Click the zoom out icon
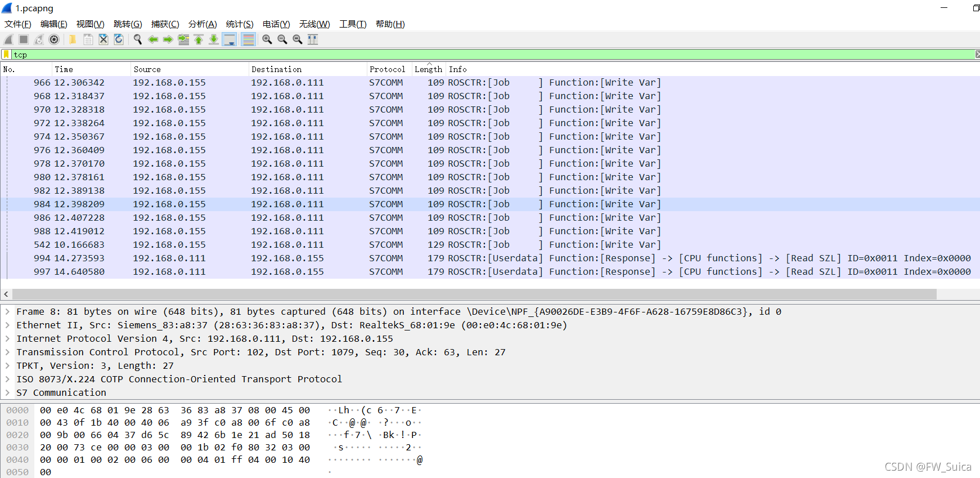This screenshot has height=478, width=980. tap(282, 39)
